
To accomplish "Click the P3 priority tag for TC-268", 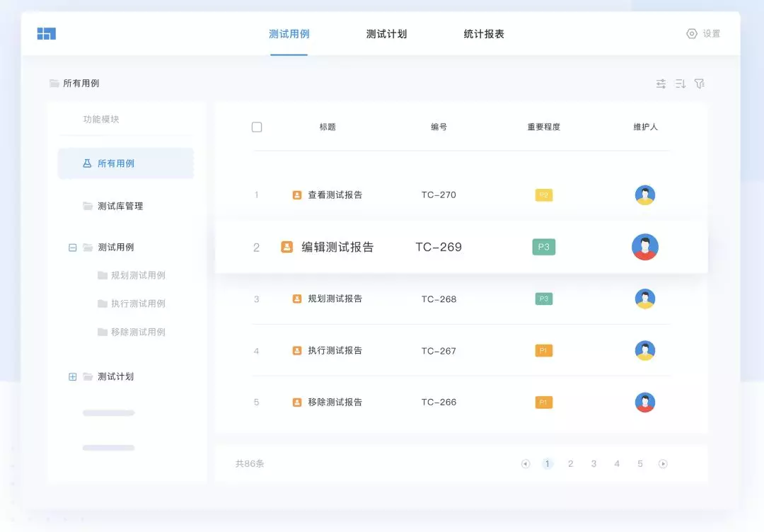I will click(544, 299).
